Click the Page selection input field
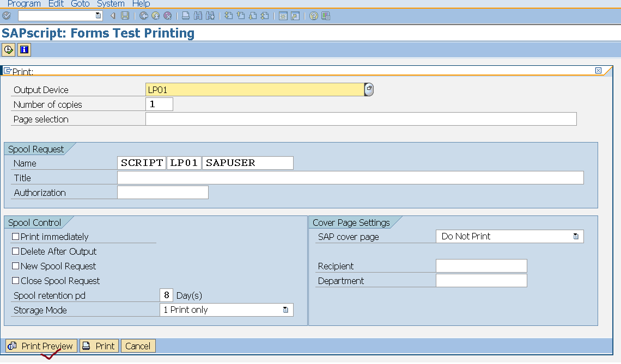621x364 pixels. [x=361, y=119]
